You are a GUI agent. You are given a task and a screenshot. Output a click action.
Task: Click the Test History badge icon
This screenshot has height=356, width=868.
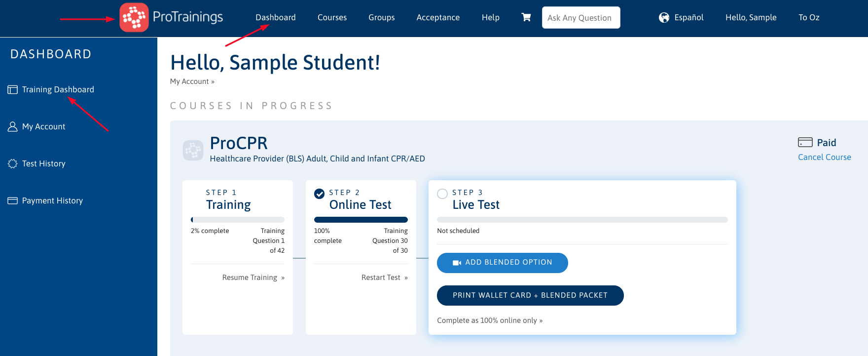coord(13,163)
